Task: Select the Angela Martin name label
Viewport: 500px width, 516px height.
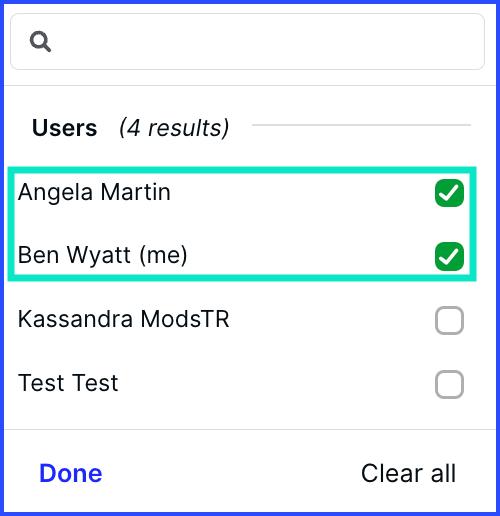Action: 94,193
